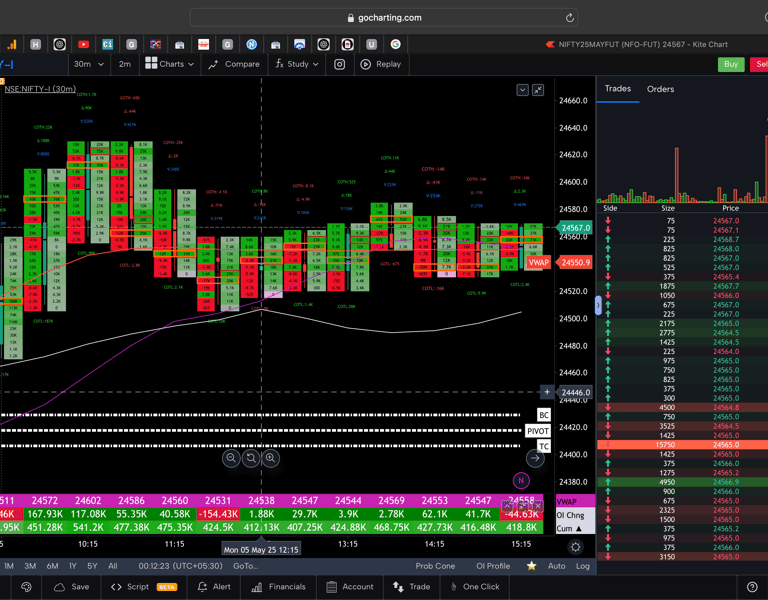Zoom out the chart with magnifier minus
Viewport: 768px width, 600px height.
click(231, 458)
